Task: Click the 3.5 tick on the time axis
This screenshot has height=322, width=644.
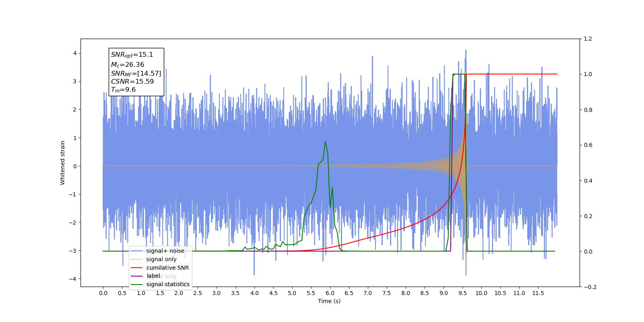Action: click(235, 293)
